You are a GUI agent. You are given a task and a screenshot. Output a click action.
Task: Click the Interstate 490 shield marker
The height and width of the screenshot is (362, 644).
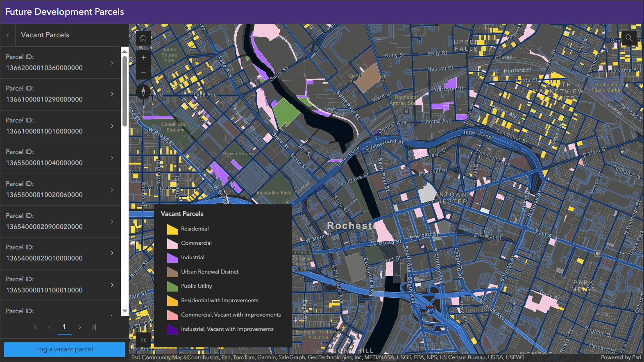click(x=430, y=310)
